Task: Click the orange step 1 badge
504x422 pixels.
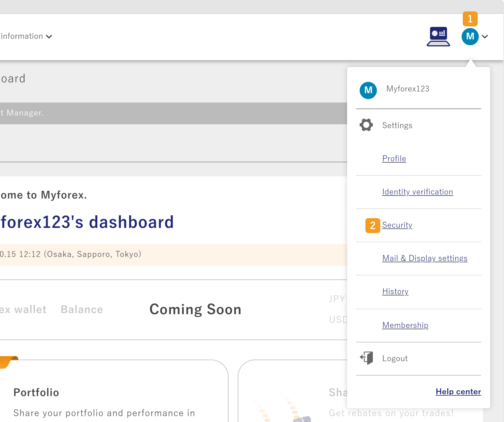Action: point(470,19)
